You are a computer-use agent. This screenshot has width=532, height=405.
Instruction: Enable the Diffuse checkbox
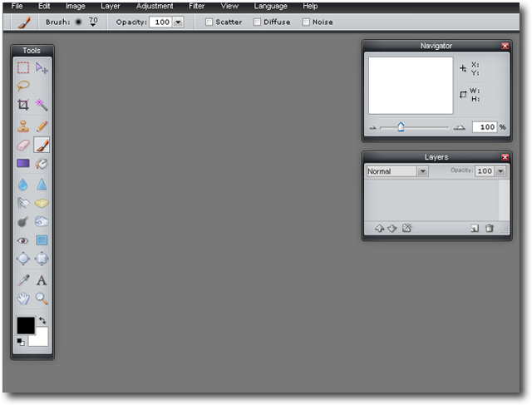[x=257, y=22]
